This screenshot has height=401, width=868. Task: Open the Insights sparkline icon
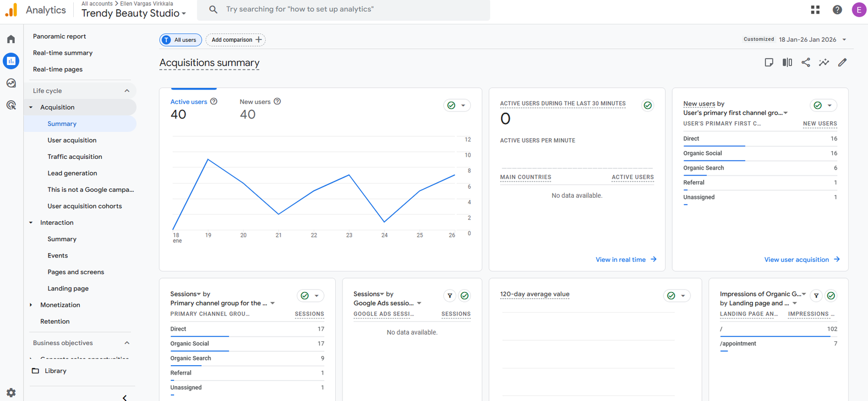824,62
